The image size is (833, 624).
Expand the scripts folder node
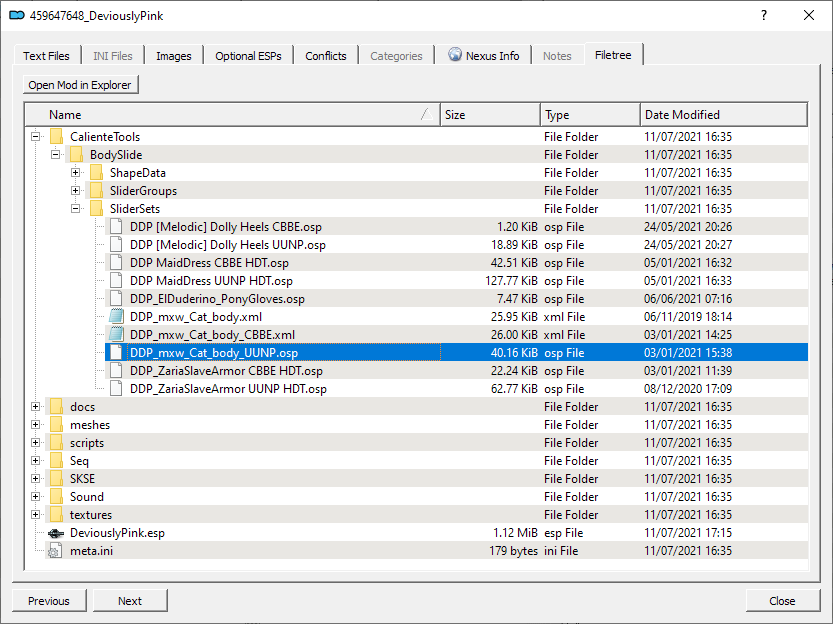[36, 443]
